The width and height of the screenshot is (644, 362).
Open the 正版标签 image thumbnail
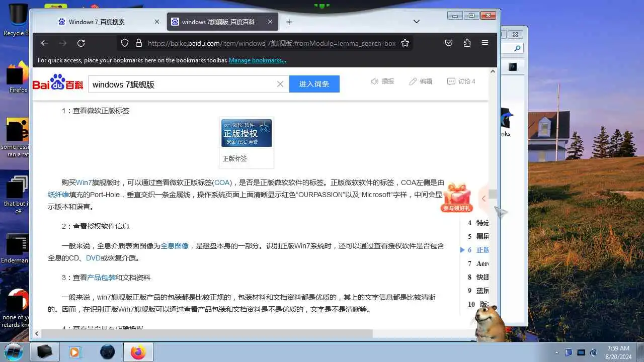[x=247, y=133]
